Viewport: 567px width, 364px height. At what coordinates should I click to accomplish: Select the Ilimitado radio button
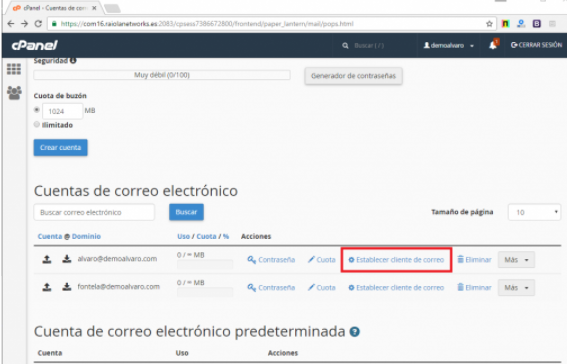pyautogui.click(x=37, y=124)
